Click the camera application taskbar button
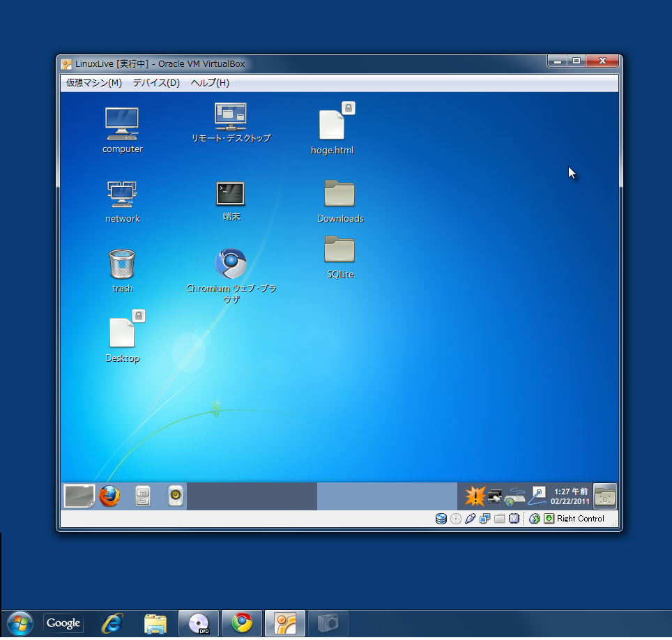 (x=328, y=623)
